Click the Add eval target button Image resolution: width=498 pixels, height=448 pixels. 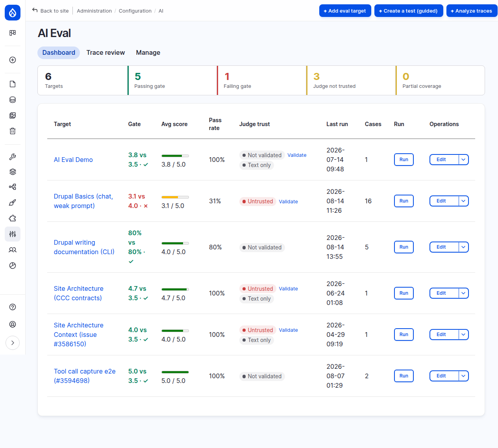[345, 11]
